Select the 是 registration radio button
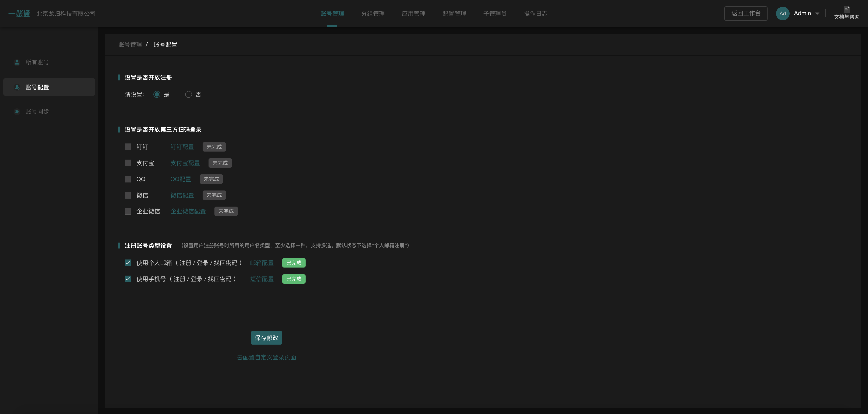The width and height of the screenshot is (868, 414). [x=157, y=95]
